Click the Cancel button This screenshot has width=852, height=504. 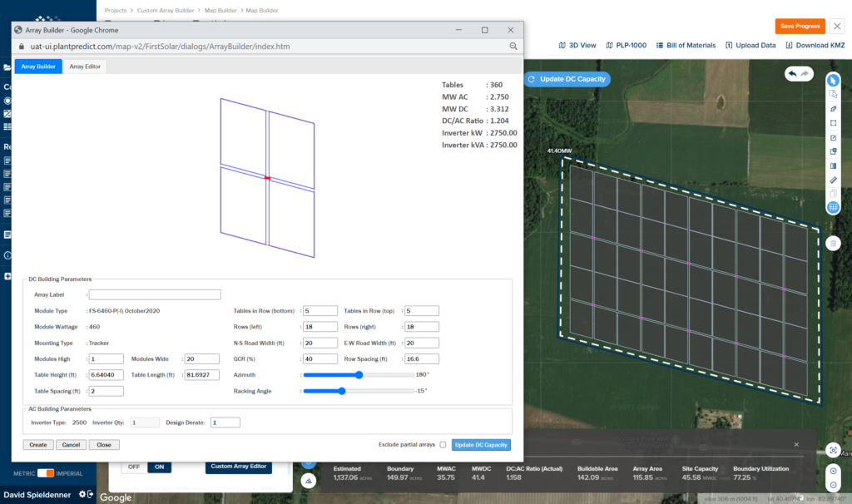pos(71,445)
